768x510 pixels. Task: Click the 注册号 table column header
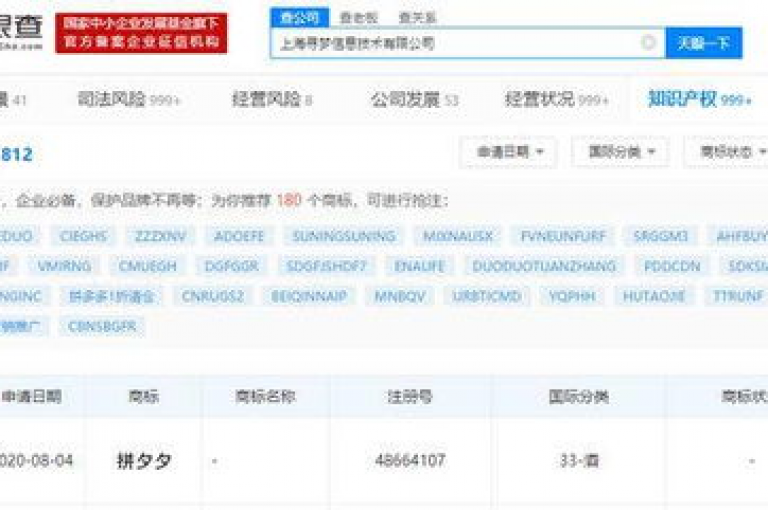(410, 396)
